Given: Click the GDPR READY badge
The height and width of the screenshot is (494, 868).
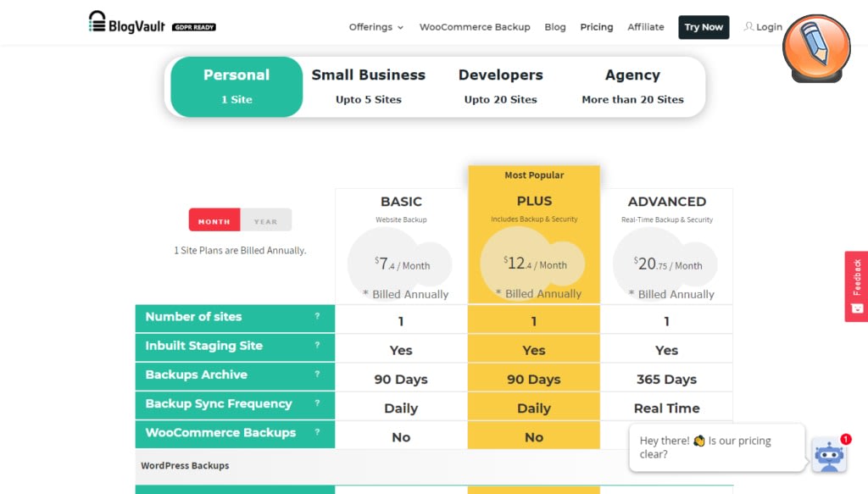Looking at the screenshot, I should tap(194, 27).
